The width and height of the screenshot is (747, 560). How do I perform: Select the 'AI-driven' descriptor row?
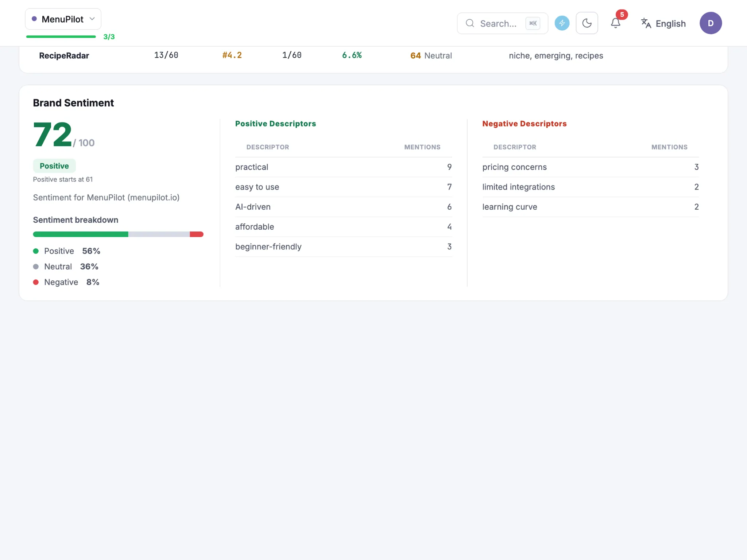pyautogui.click(x=344, y=207)
